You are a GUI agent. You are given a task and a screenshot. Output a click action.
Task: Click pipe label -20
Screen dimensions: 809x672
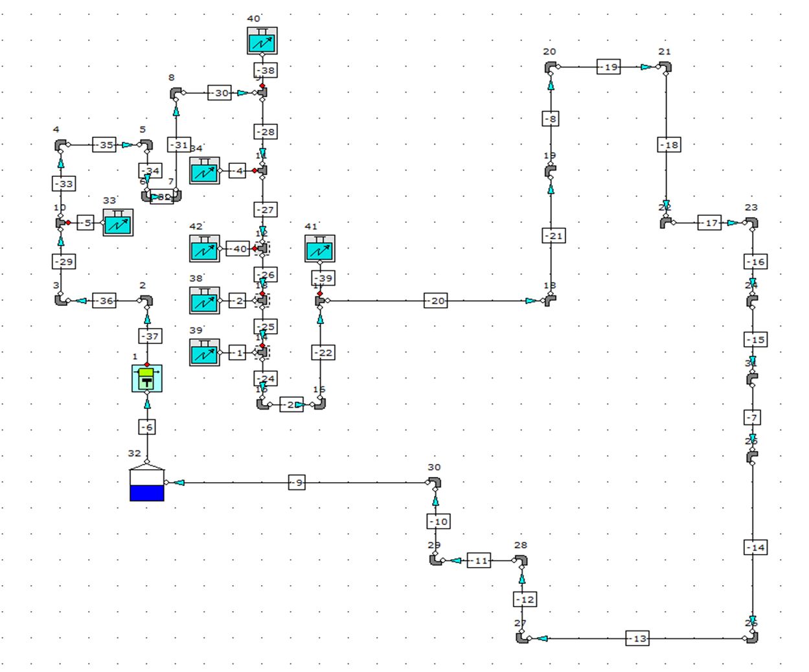tap(436, 300)
